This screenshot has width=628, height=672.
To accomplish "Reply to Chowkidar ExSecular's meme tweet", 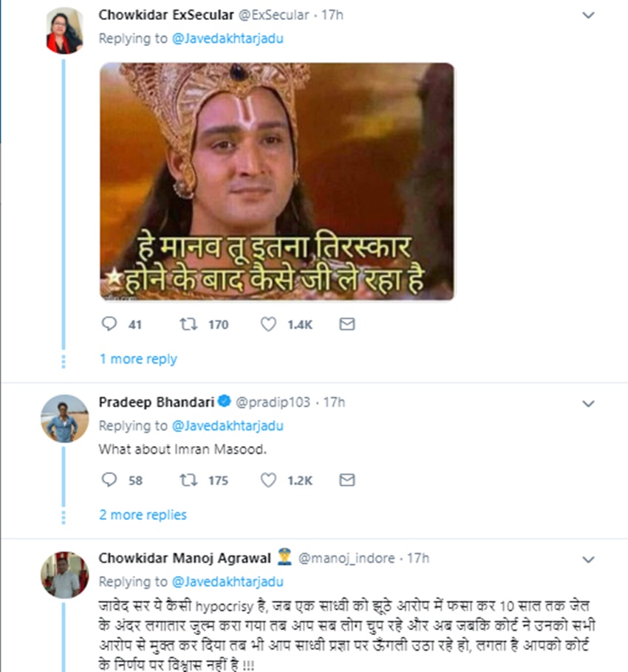I will coord(109,324).
